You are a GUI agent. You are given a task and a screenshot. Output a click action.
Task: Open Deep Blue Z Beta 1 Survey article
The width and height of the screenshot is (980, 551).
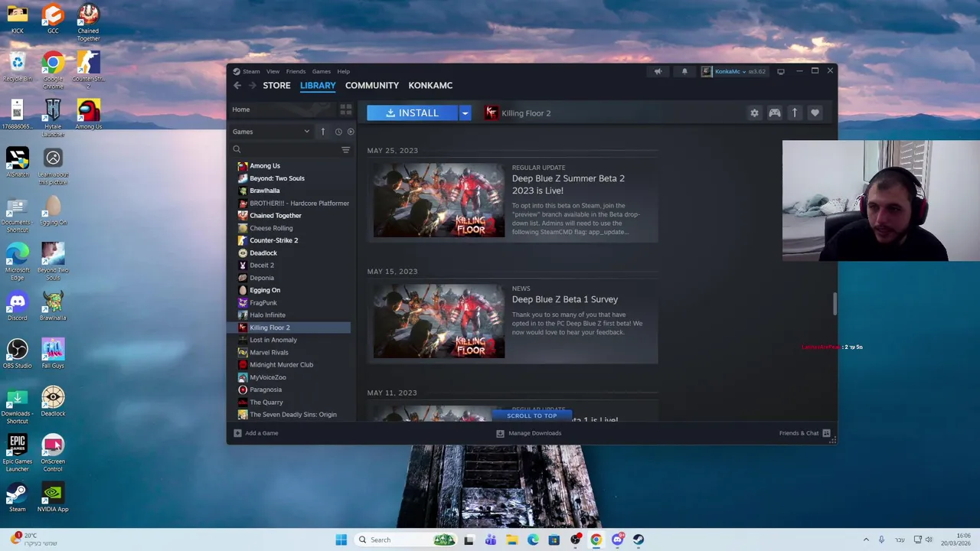[x=564, y=299]
